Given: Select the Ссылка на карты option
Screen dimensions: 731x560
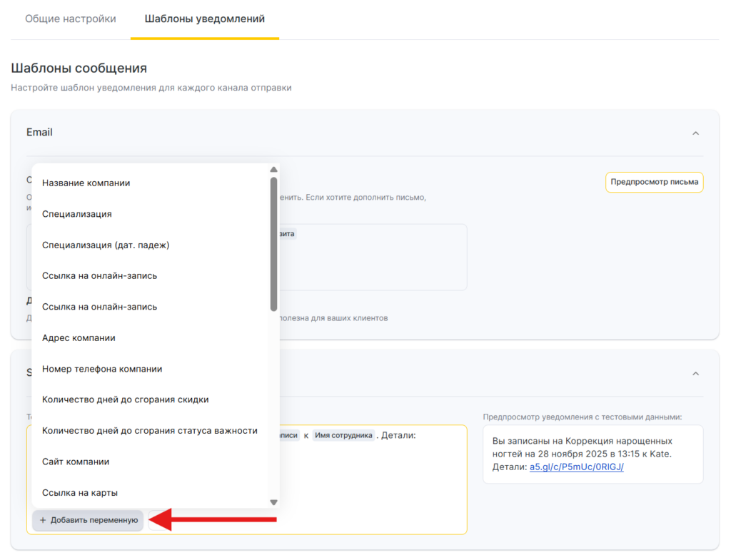Looking at the screenshot, I should click(x=80, y=493).
